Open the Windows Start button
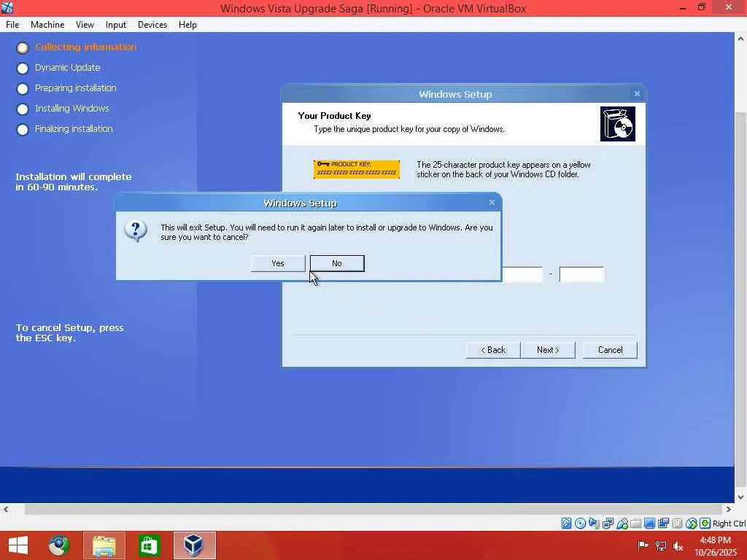Image resolution: width=747 pixels, height=560 pixels. [18, 545]
